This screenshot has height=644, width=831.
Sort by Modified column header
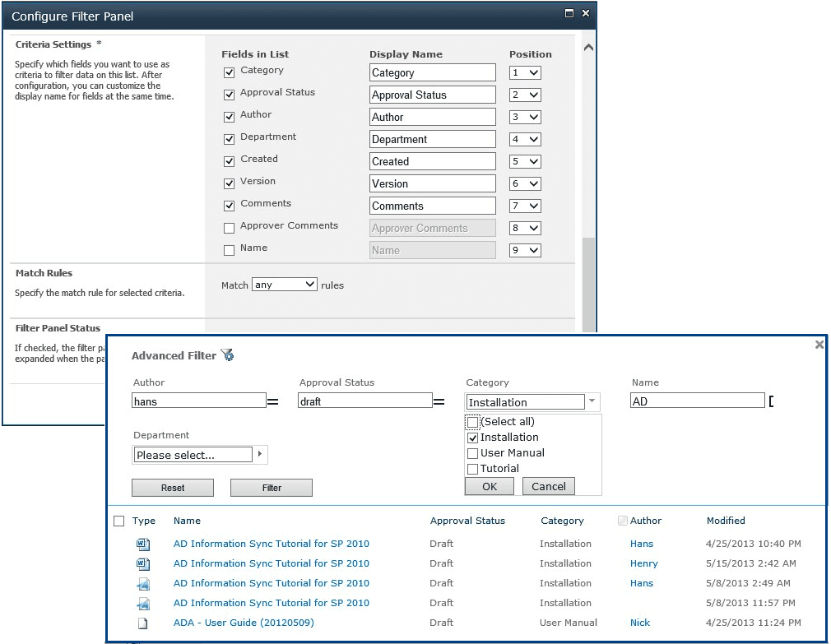726,521
